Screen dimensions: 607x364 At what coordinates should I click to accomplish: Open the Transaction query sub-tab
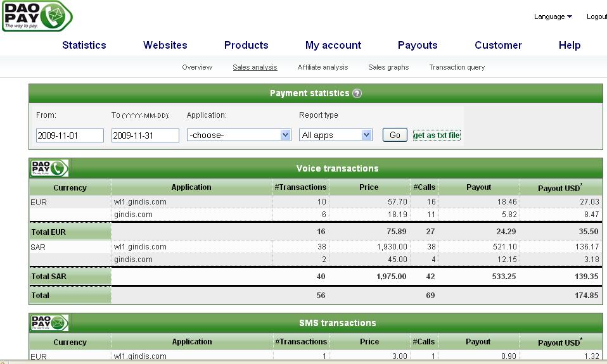[x=457, y=67]
